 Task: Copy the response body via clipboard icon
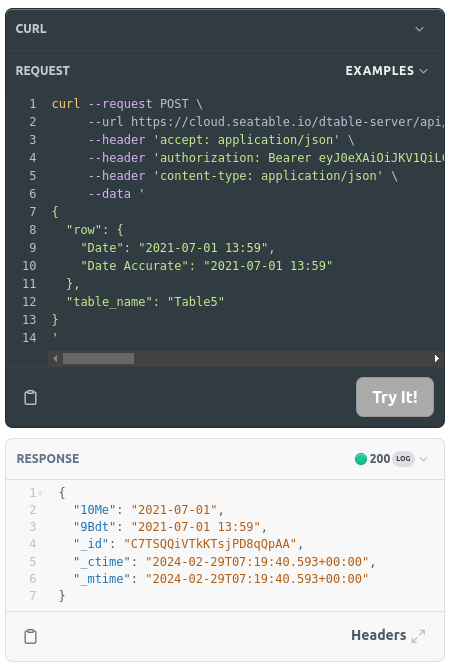(x=30, y=636)
